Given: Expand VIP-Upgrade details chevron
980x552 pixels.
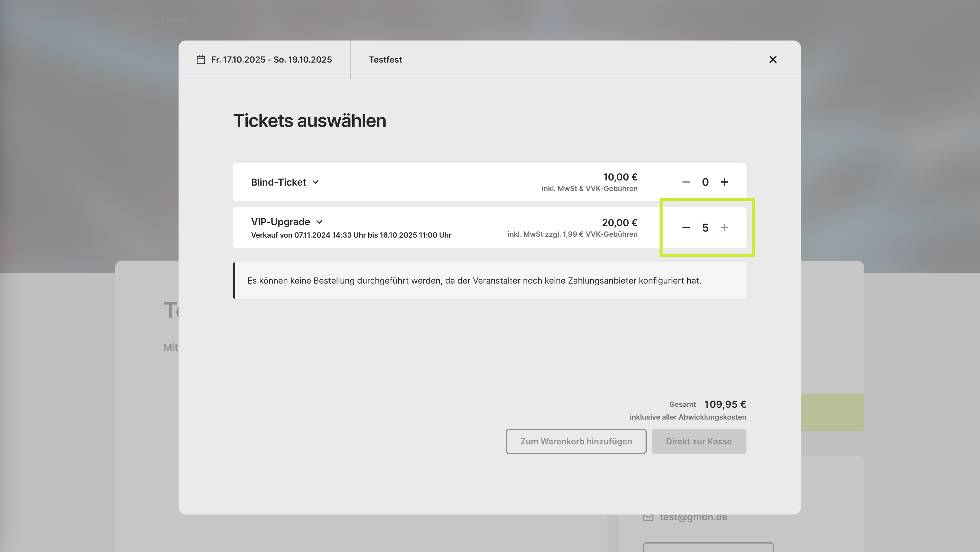Looking at the screenshot, I should coord(320,222).
